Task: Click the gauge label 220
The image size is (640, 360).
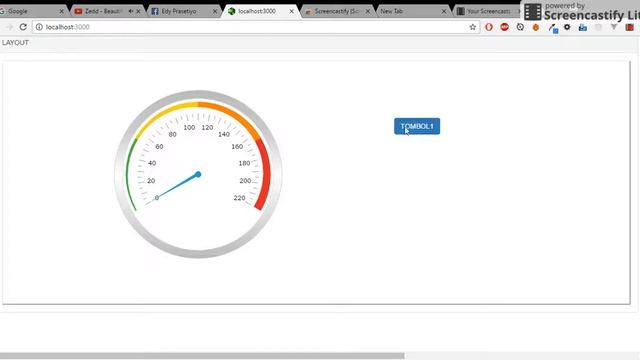Action: [240, 198]
